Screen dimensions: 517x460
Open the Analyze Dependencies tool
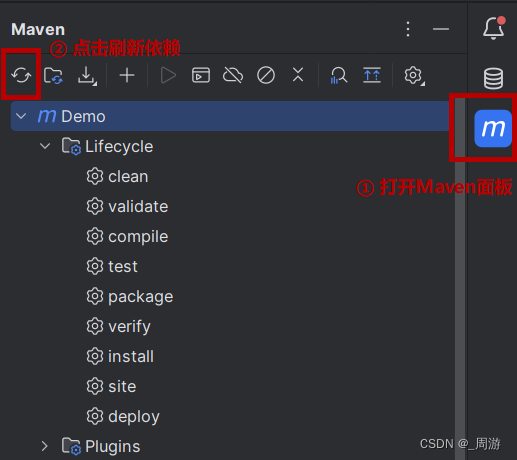pos(339,75)
